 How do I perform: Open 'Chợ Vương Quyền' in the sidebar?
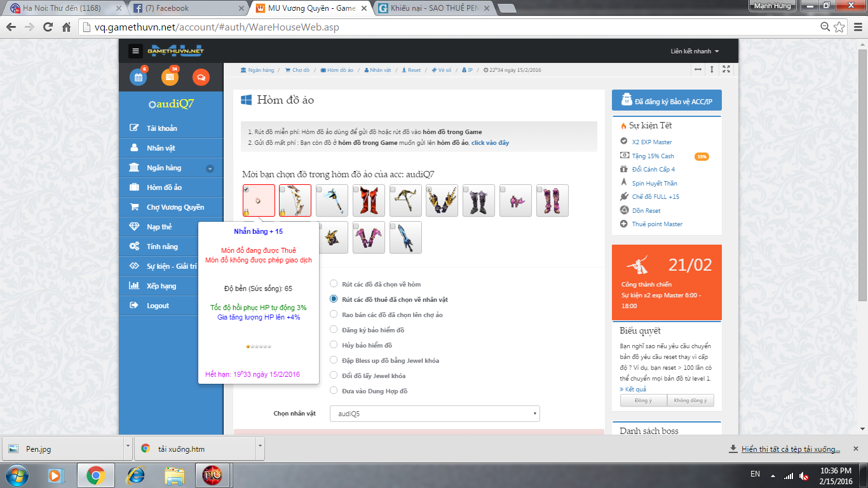point(171,207)
